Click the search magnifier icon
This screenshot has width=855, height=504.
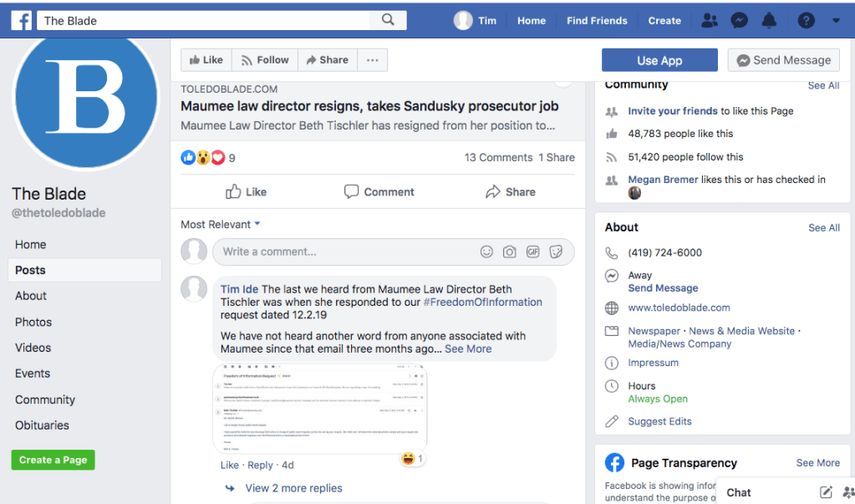(x=388, y=20)
